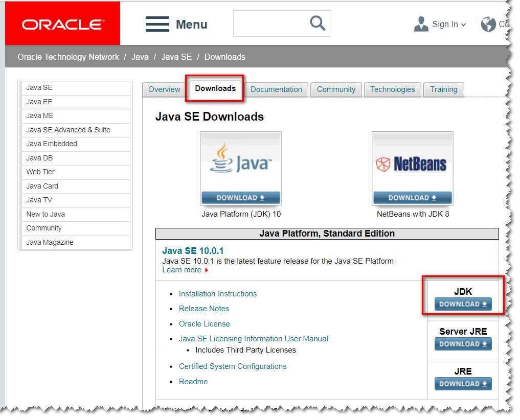Open Java Magazine sidebar link
This screenshot has width=520, height=420.
click(76, 243)
